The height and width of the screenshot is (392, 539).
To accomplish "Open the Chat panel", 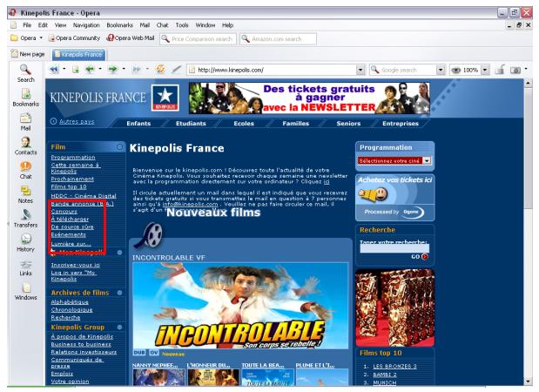I will pyautogui.click(x=26, y=170).
